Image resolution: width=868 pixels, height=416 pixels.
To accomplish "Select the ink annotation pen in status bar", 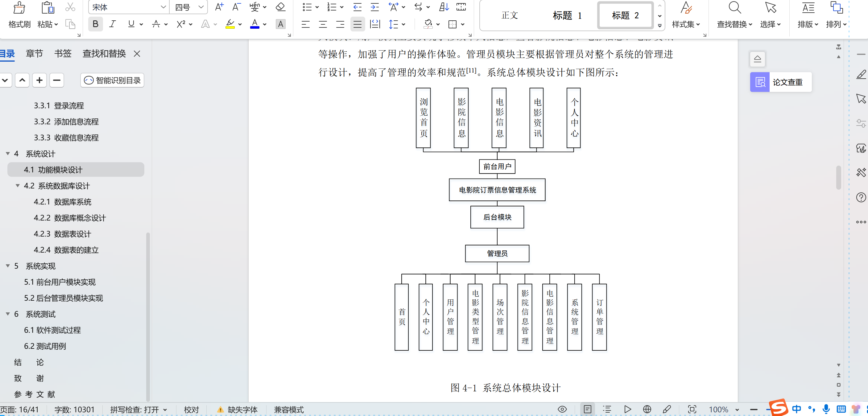I will pos(667,409).
